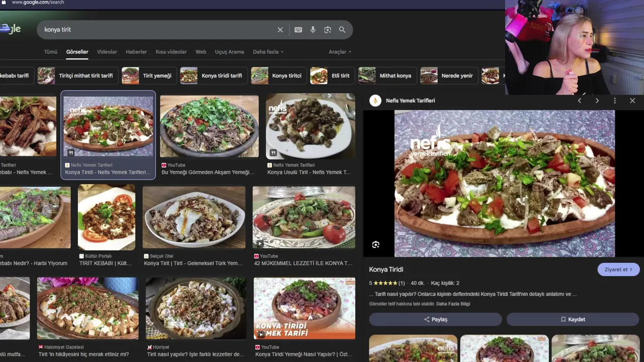The height and width of the screenshot is (362, 644).
Task: Click the Paylaş share button
Action: (436, 319)
